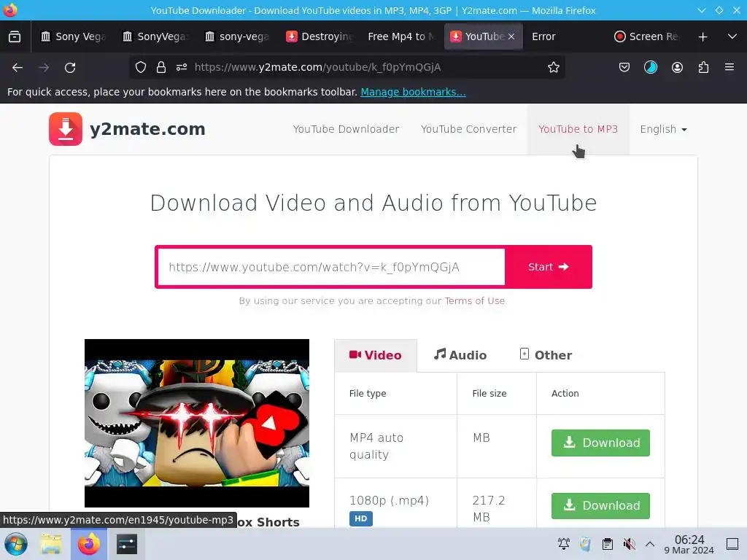Open YouTube Converter nav link
Viewport: 747px width, 560px height.
(469, 129)
